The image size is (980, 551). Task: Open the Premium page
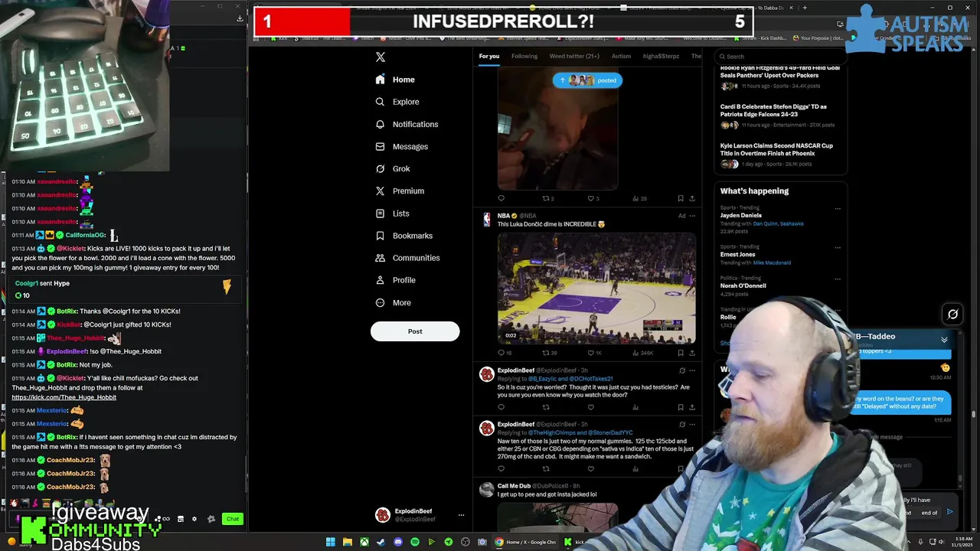[400, 191]
